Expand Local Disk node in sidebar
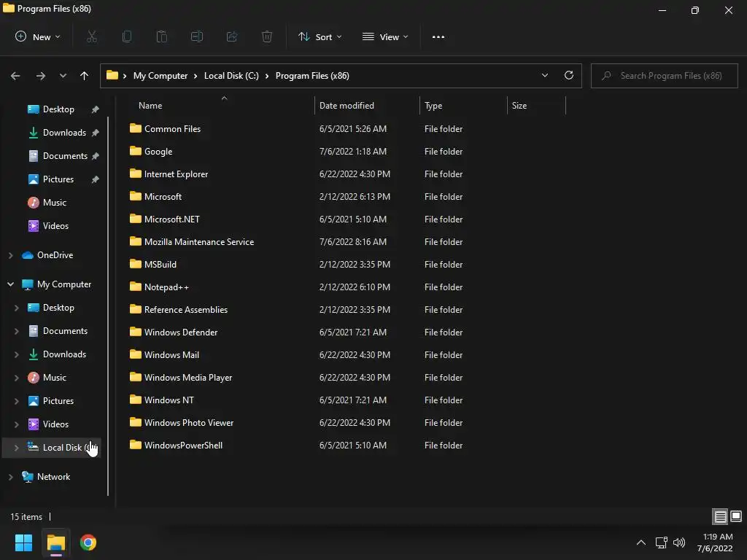Screen dimensions: 747x560 coord(16,448)
